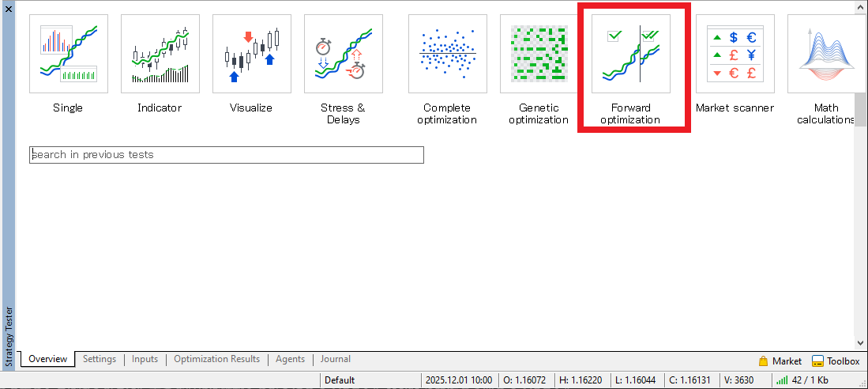Click the 42 / 1 Kb traffic entry
The height and width of the screenshot is (389, 868).
(x=810, y=380)
